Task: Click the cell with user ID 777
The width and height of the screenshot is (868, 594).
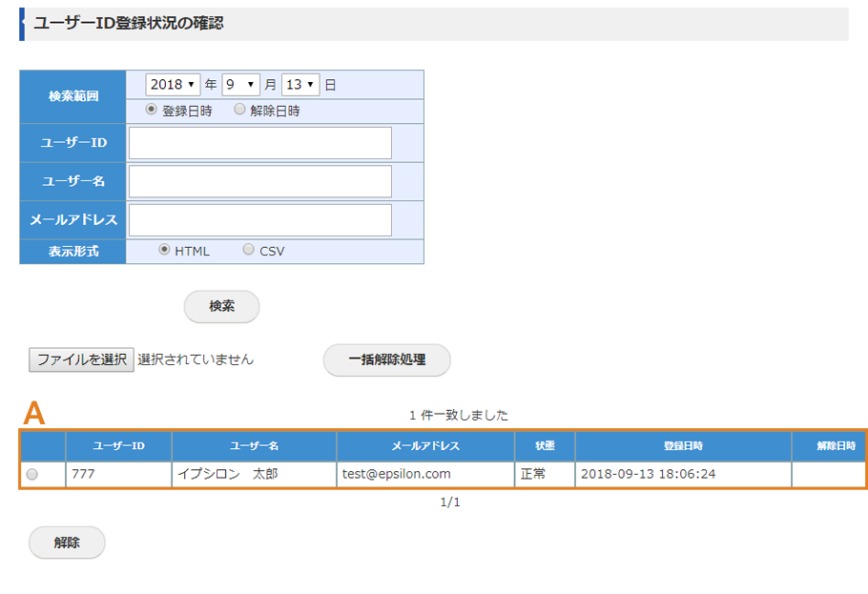Action: pyautogui.click(x=119, y=475)
